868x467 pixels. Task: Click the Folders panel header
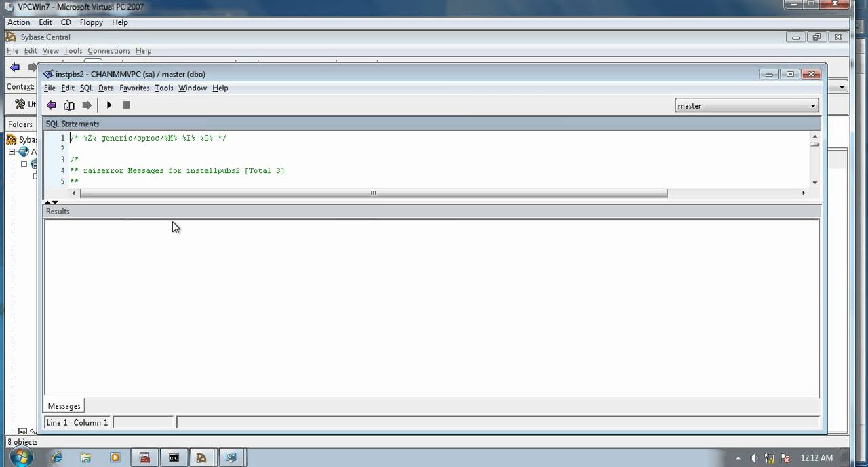pyautogui.click(x=20, y=124)
